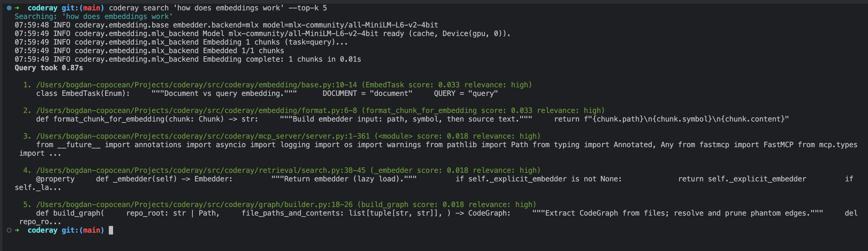
Task: Click 'DOCUMENT = "document"' in first result
Action: pyautogui.click(x=367, y=93)
